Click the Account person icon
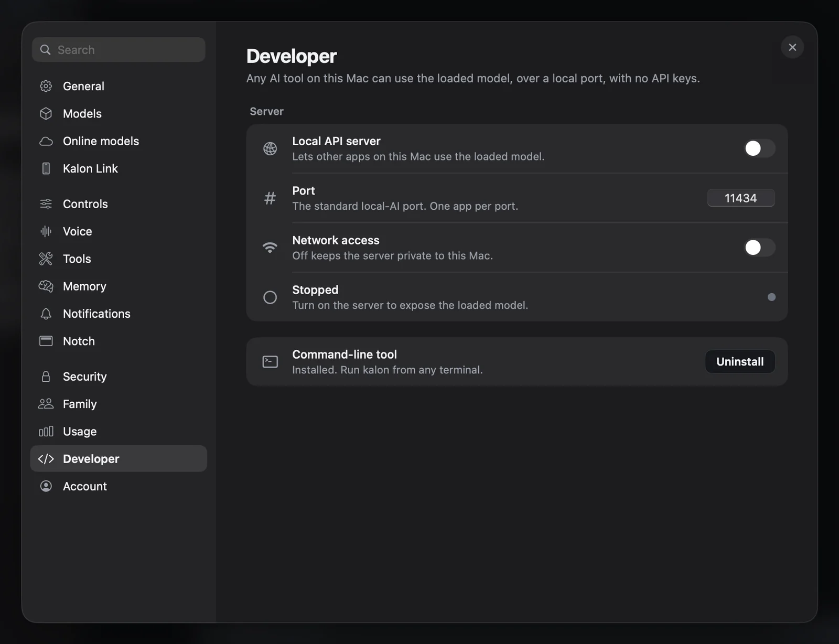 coord(46,486)
